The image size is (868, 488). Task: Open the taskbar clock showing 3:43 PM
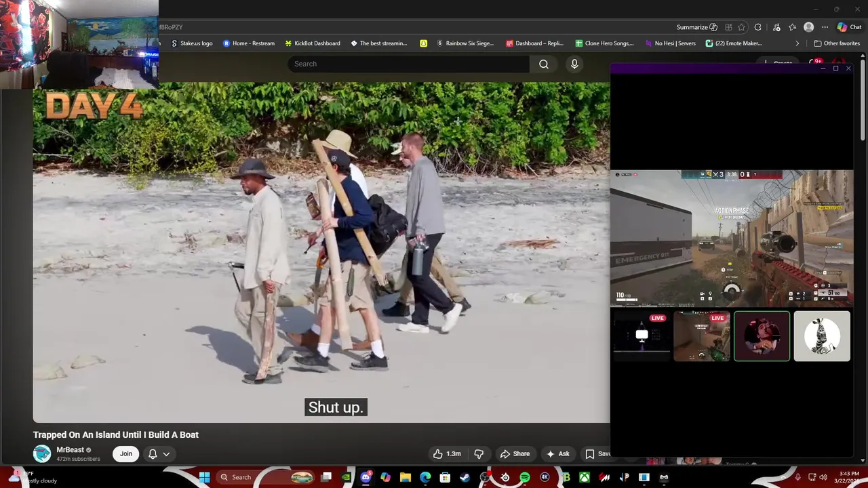point(849,477)
